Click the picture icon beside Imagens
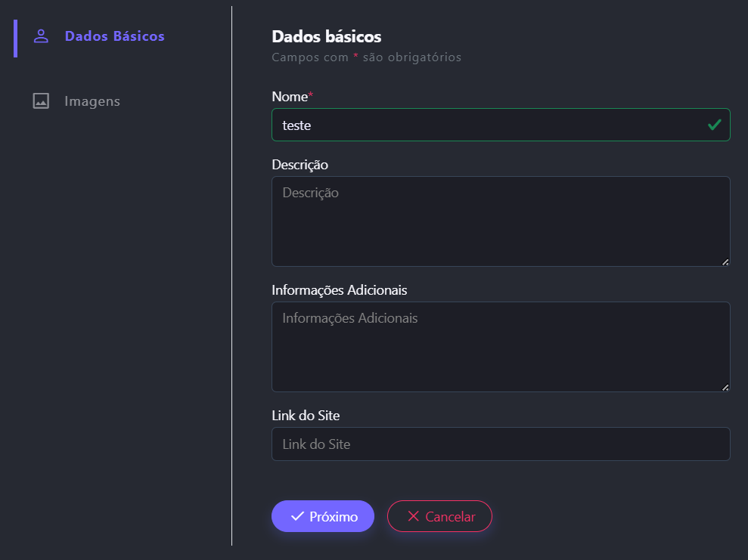Viewport: 748px width, 560px height. coord(41,101)
